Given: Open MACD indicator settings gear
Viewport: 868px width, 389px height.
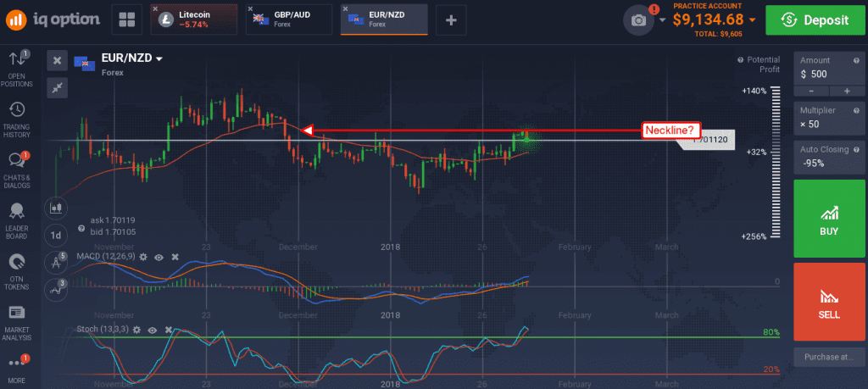Looking at the screenshot, I should coord(143,257).
